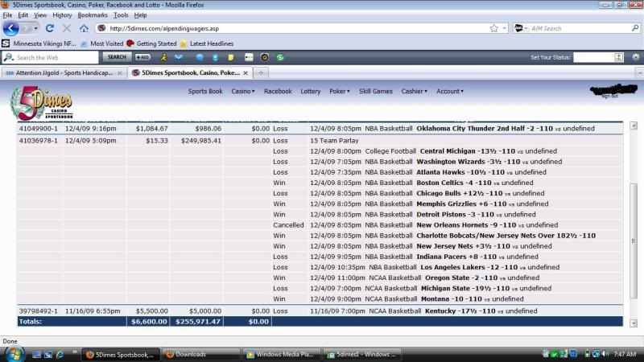This screenshot has height=362, width=644.
Task: Open the Sports Book link
Action: pyautogui.click(x=205, y=91)
